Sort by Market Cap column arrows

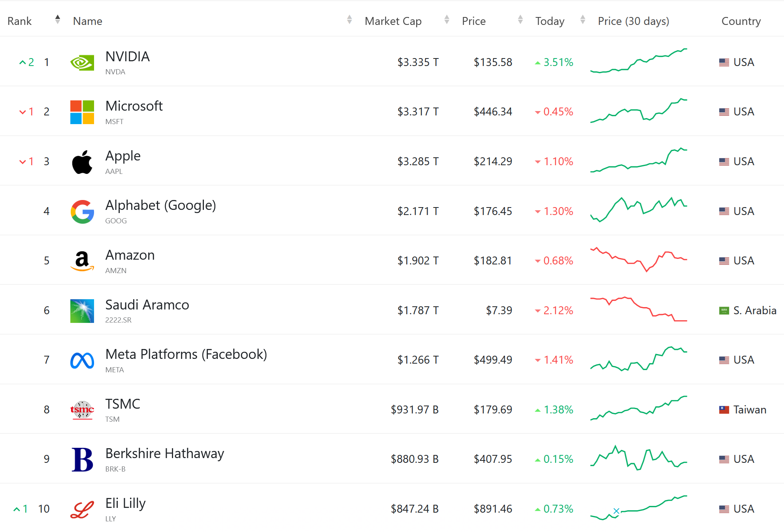pos(447,19)
